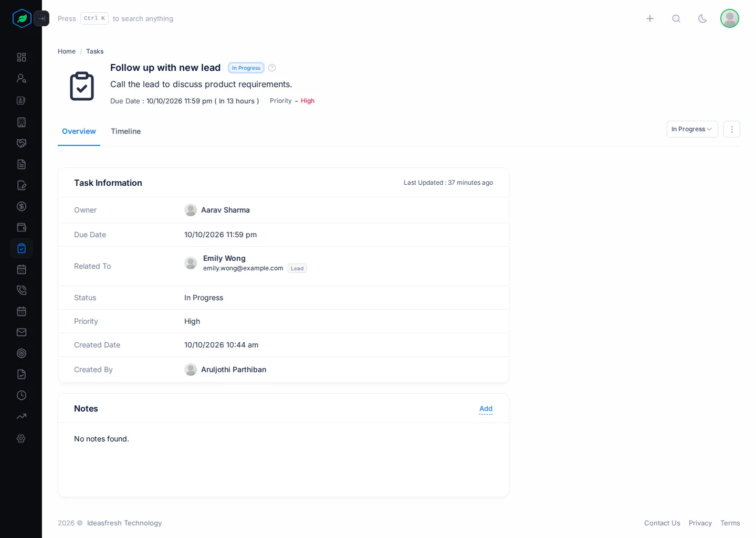Open the target goals sidebar icon
Image resolution: width=756 pixels, height=538 pixels.
(x=22, y=353)
